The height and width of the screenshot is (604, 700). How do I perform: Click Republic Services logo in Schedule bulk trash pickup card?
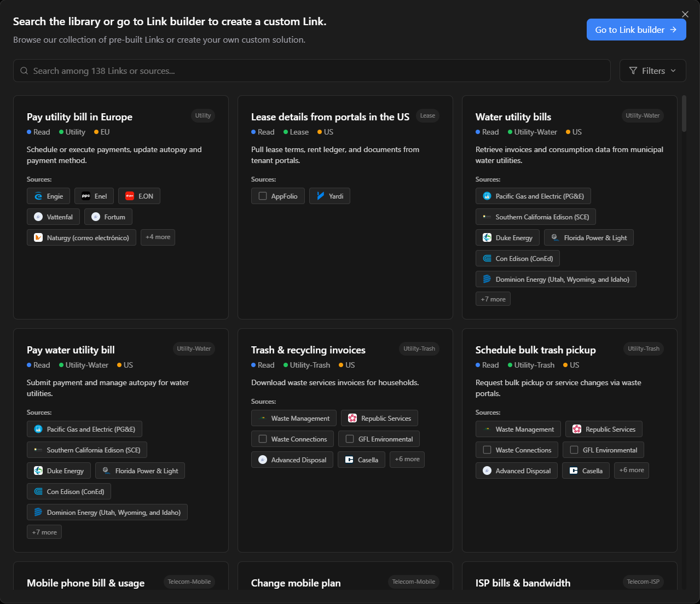click(x=577, y=429)
